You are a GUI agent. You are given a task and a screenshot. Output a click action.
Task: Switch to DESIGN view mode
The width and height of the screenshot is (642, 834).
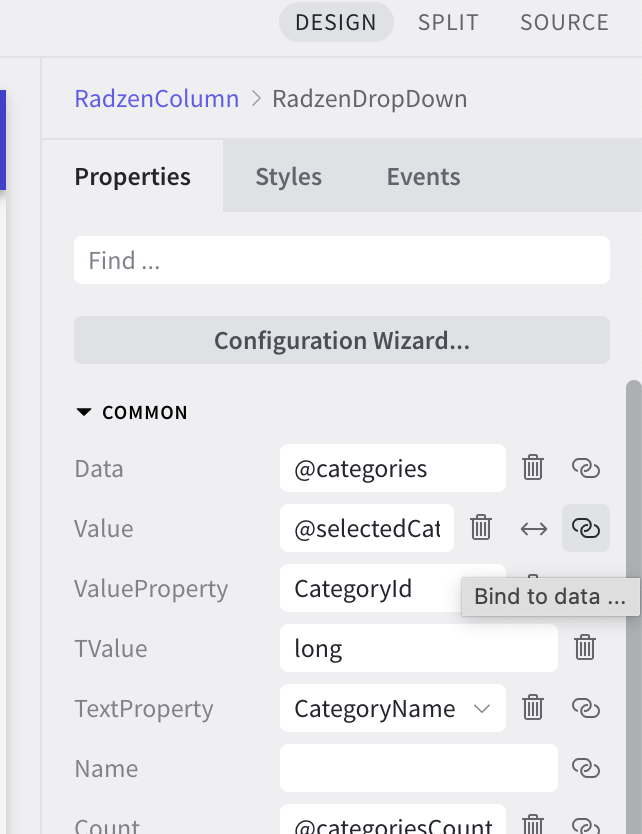[336, 22]
